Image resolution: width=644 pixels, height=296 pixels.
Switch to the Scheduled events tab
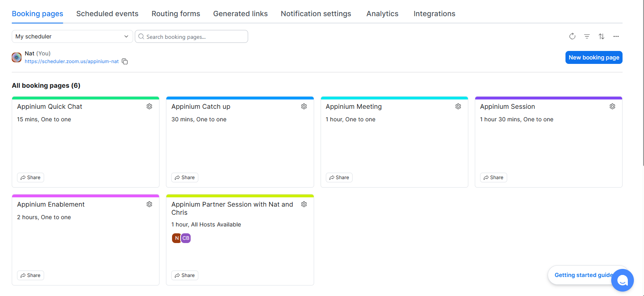click(x=107, y=14)
